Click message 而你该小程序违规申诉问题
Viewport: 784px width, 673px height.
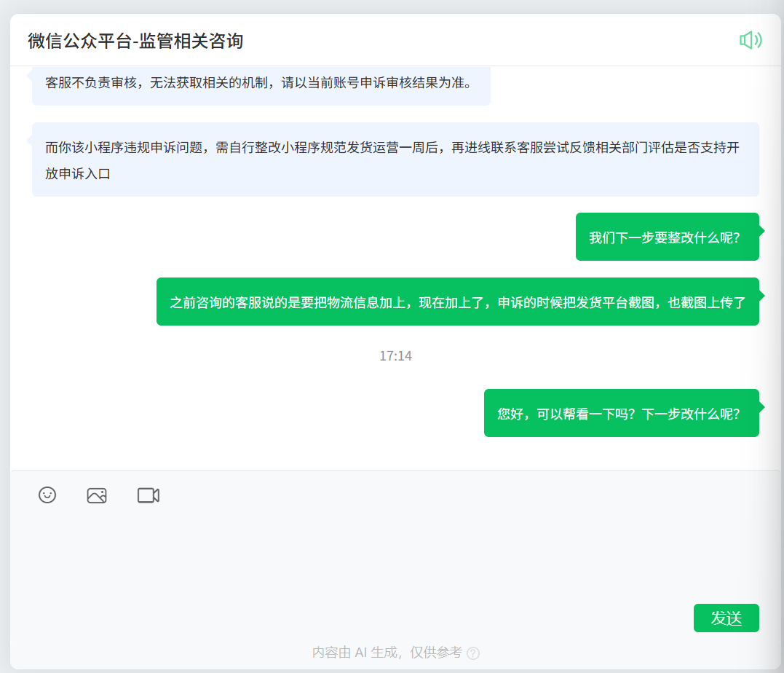pyautogui.click(x=395, y=160)
